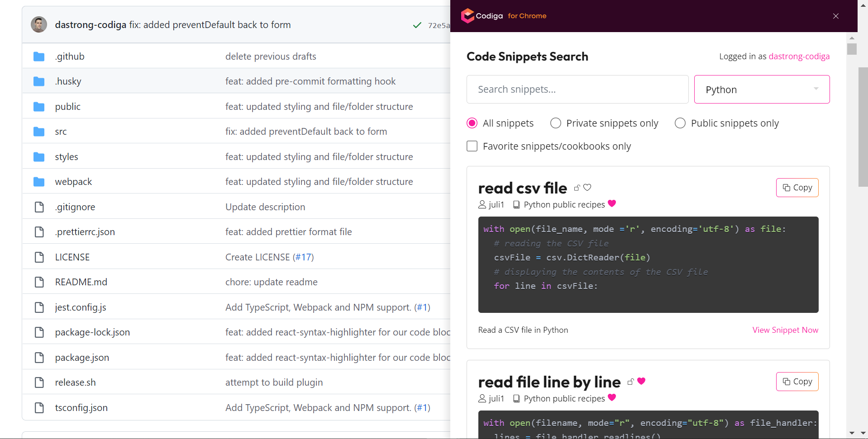
Task: Open the dastrong-codiga logged in link
Action: pyautogui.click(x=799, y=57)
